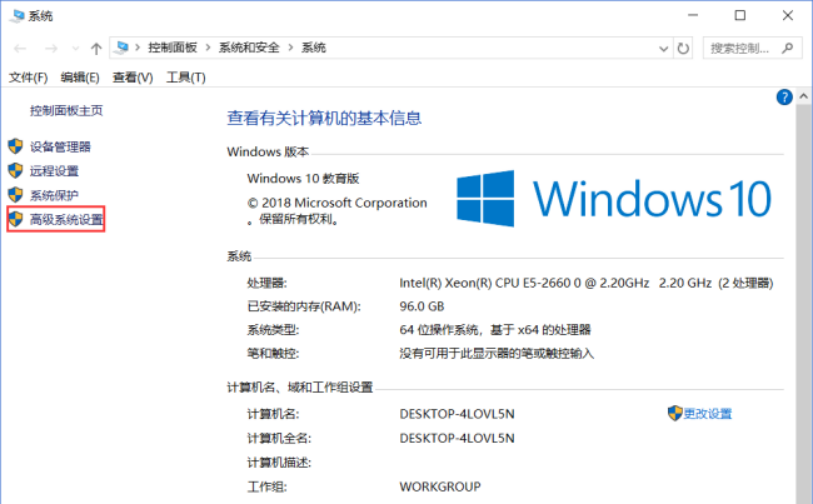Open the 文件(F) menu
The width and height of the screenshot is (813, 504).
point(28,77)
